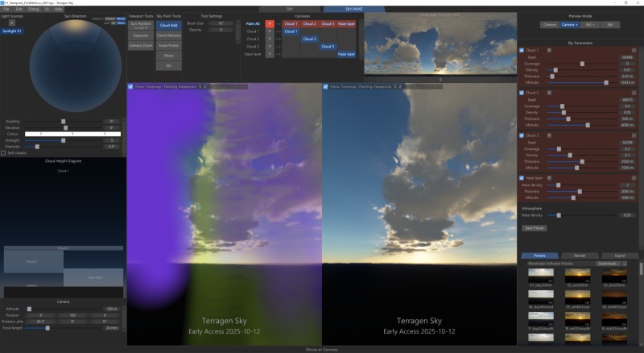Open the Dialog menu

33,9
